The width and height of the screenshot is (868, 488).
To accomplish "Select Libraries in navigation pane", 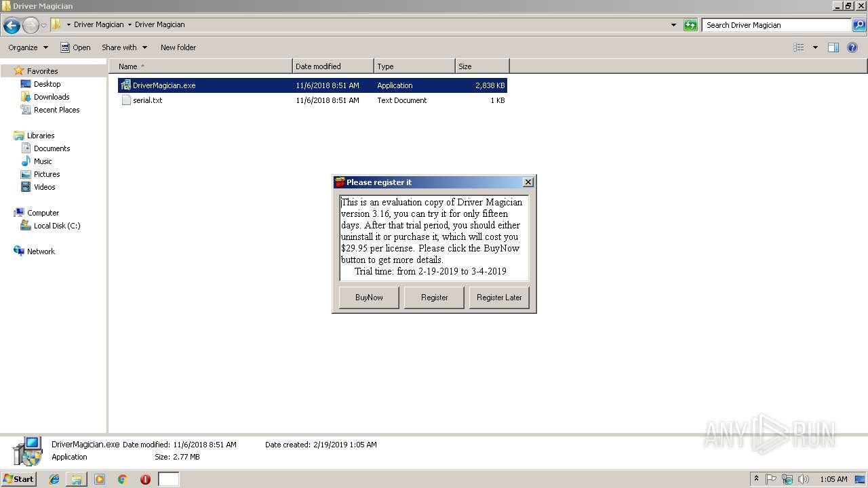I will 41,136.
